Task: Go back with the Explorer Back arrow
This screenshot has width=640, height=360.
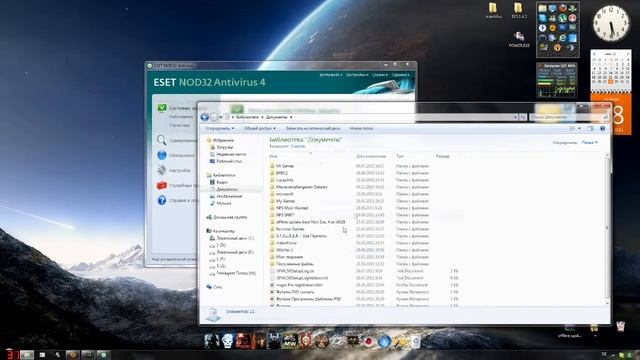Action: [x=204, y=117]
